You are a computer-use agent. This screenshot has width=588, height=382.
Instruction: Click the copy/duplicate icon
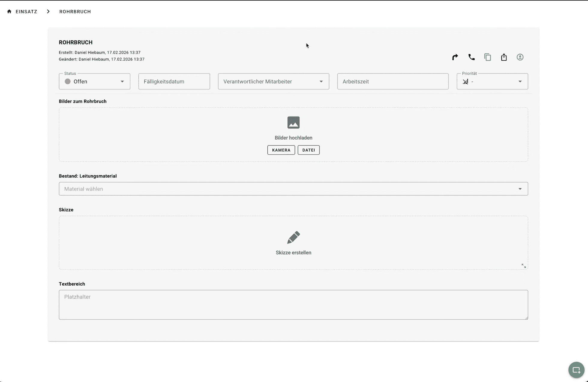tap(487, 57)
